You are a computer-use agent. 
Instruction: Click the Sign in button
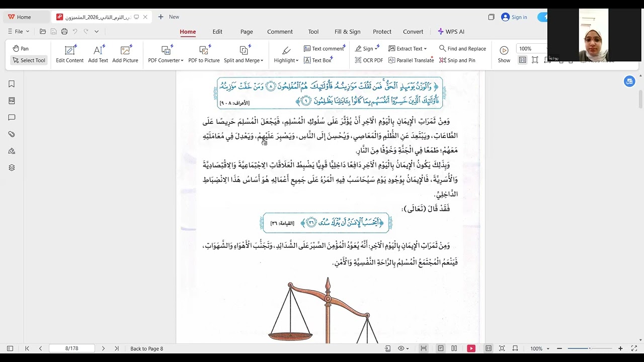click(514, 17)
